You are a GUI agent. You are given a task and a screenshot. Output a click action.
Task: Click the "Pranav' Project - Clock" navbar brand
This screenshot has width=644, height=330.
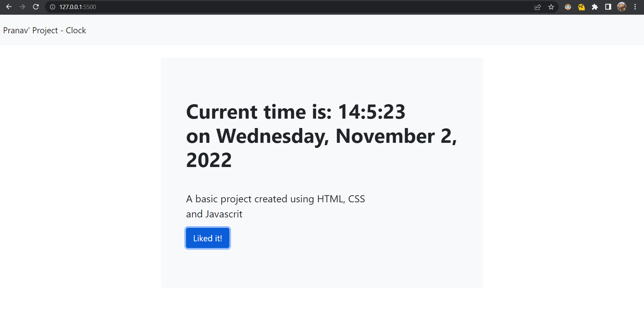point(45,30)
